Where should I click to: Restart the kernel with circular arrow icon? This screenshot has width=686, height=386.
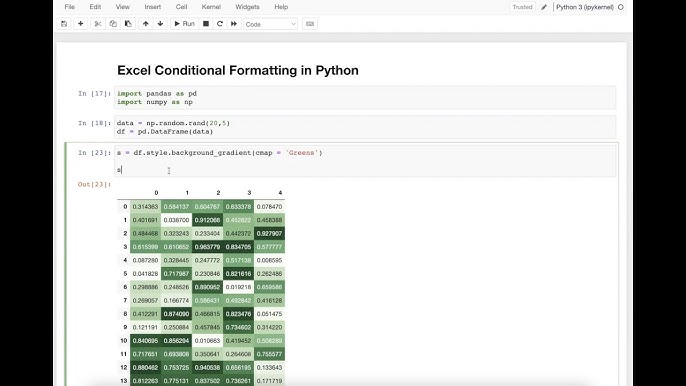pos(220,24)
